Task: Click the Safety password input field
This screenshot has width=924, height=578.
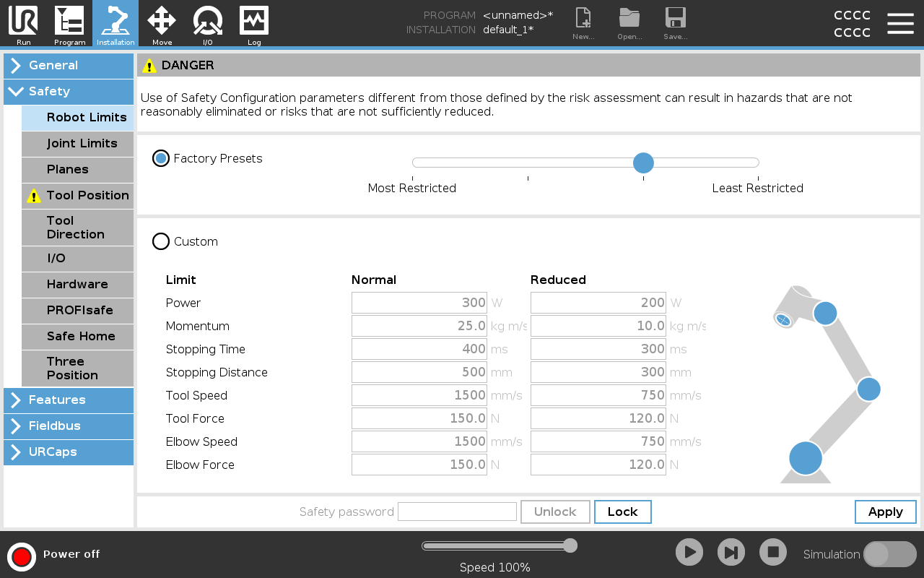Action: point(457,512)
